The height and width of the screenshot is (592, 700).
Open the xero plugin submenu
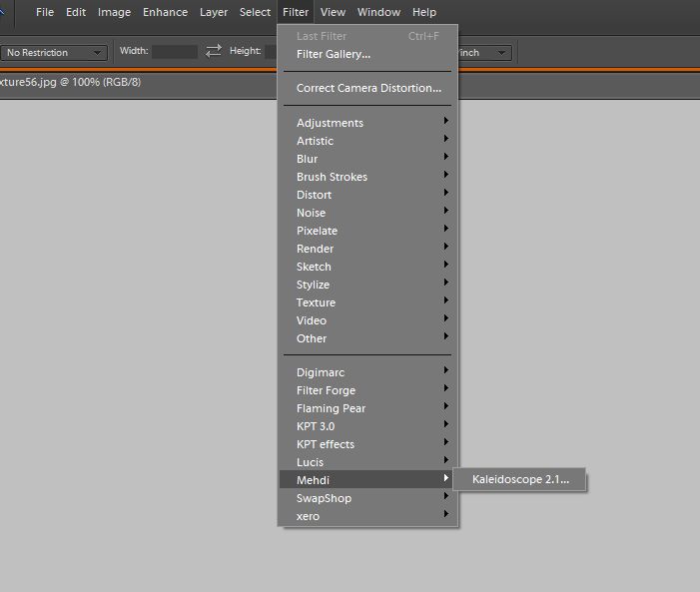click(308, 516)
